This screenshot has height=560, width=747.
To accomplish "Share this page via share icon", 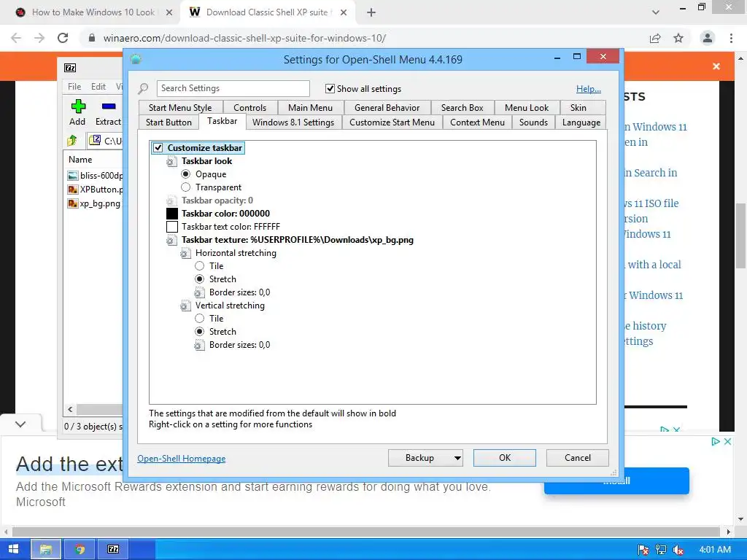I will pyautogui.click(x=655, y=38).
